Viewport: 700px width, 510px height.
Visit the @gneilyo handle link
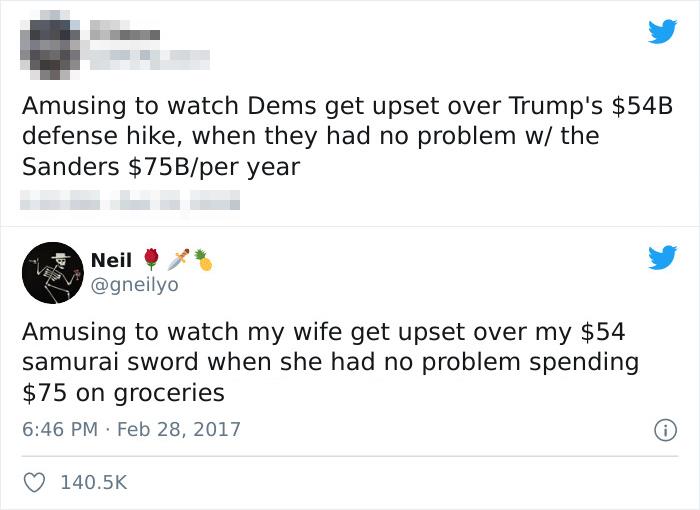135,285
